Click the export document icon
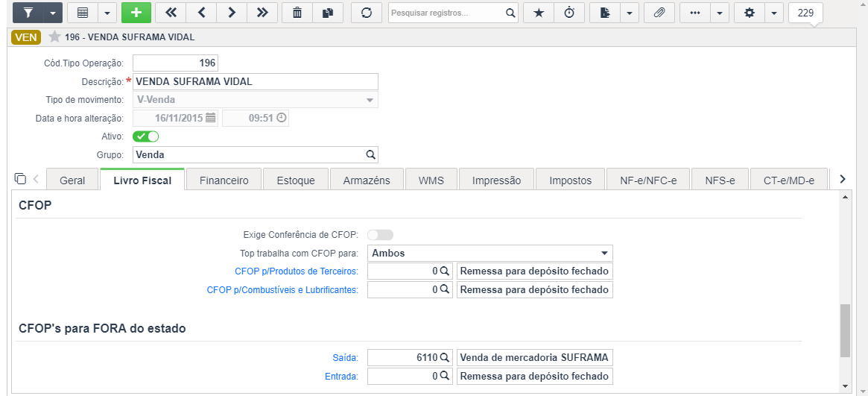 coord(604,13)
